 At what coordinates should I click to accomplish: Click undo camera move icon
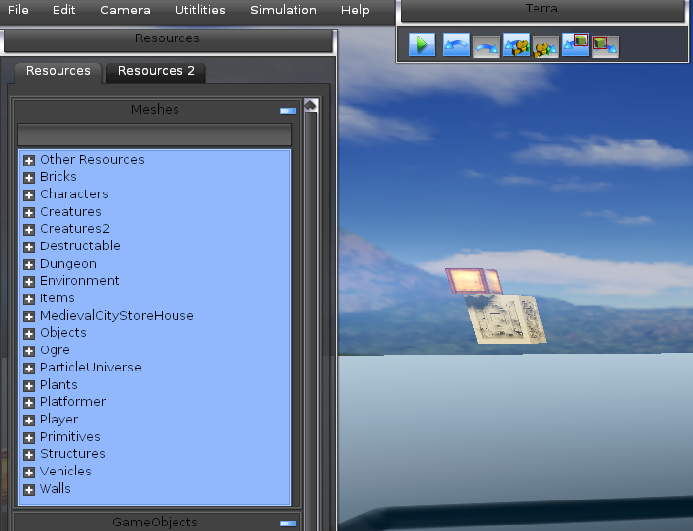pos(516,45)
